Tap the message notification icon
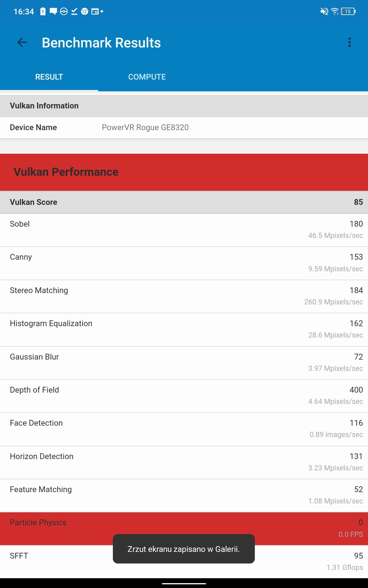Screen dimensions: 368x588 [x=53, y=12]
